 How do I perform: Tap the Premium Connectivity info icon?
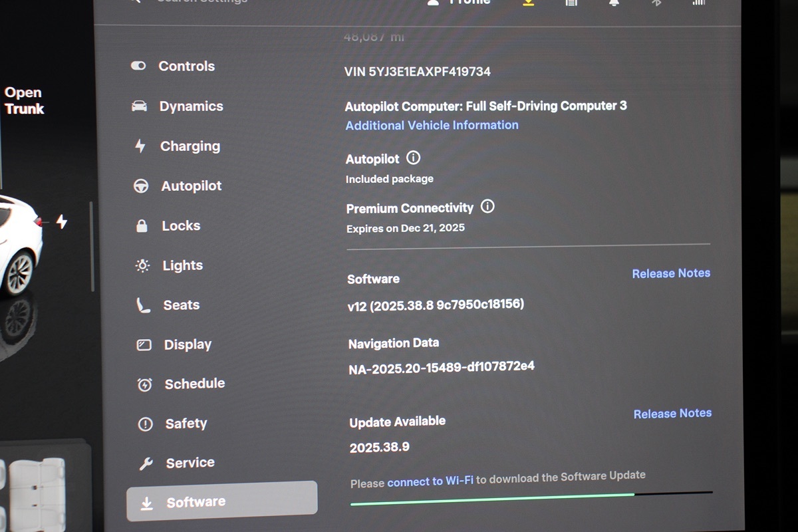(487, 207)
